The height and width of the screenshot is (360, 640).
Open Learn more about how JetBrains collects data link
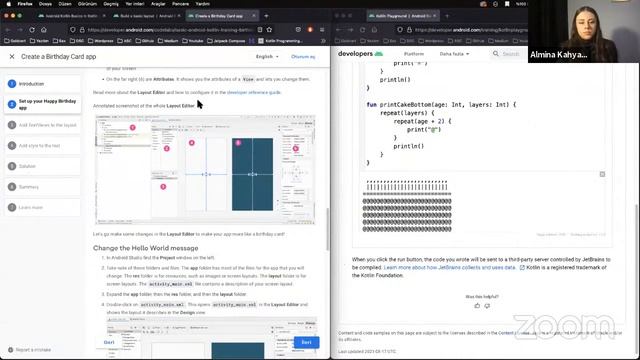click(x=449, y=268)
